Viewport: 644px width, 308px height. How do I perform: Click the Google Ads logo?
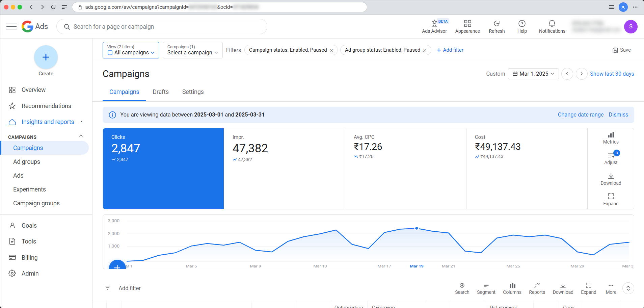tap(35, 26)
